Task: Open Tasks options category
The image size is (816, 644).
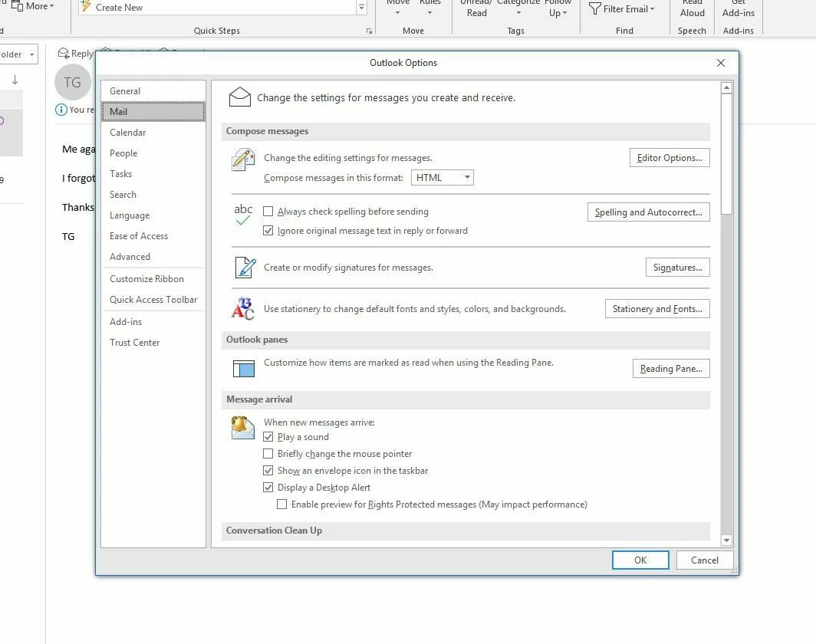Action: click(153, 174)
